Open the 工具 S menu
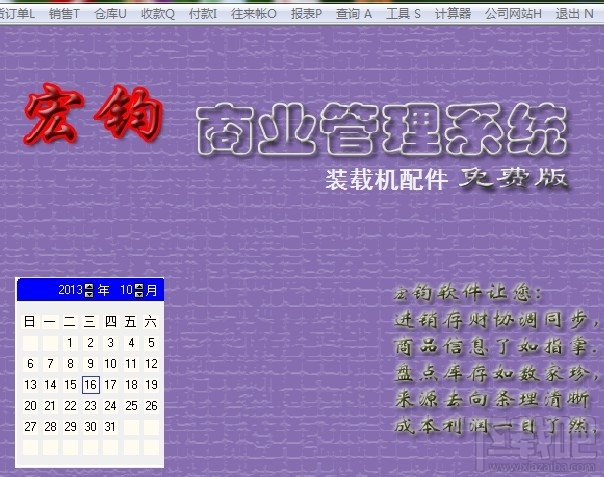Viewport: 604px width, 477px height. (403, 14)
